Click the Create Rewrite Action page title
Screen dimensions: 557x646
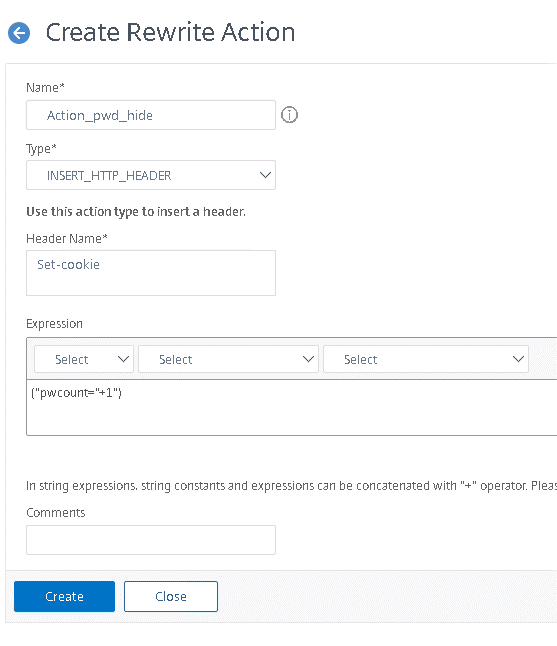[x=170, y=32]
